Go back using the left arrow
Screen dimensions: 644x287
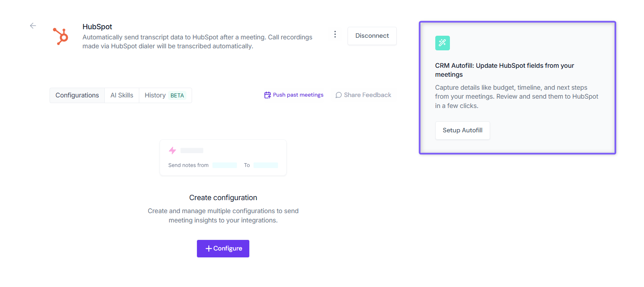point(33,26)
